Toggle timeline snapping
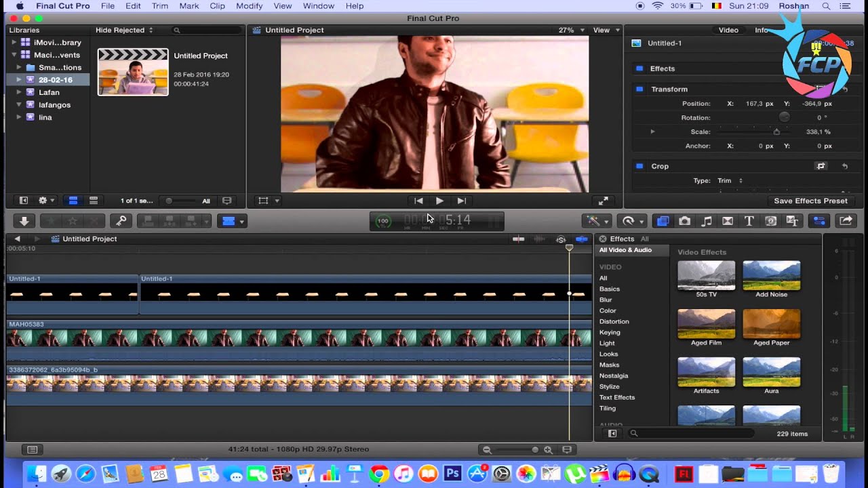 point(582,239)
